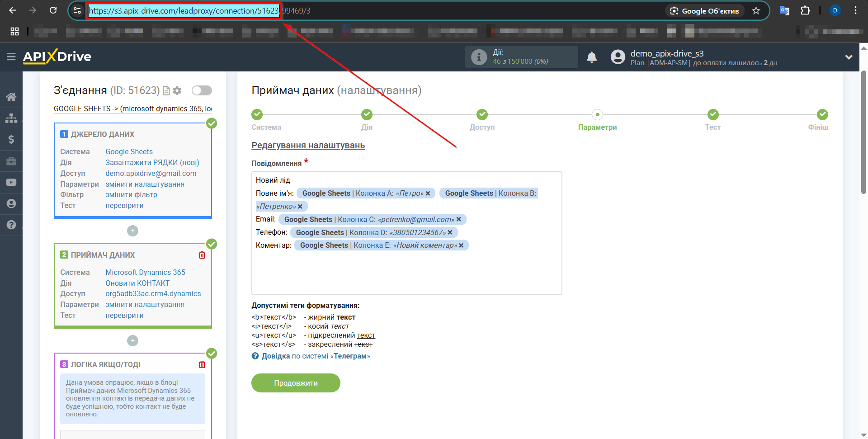Viewport: 868px width, 439px height.
Task: Go to Дія step
Action: 367,114
